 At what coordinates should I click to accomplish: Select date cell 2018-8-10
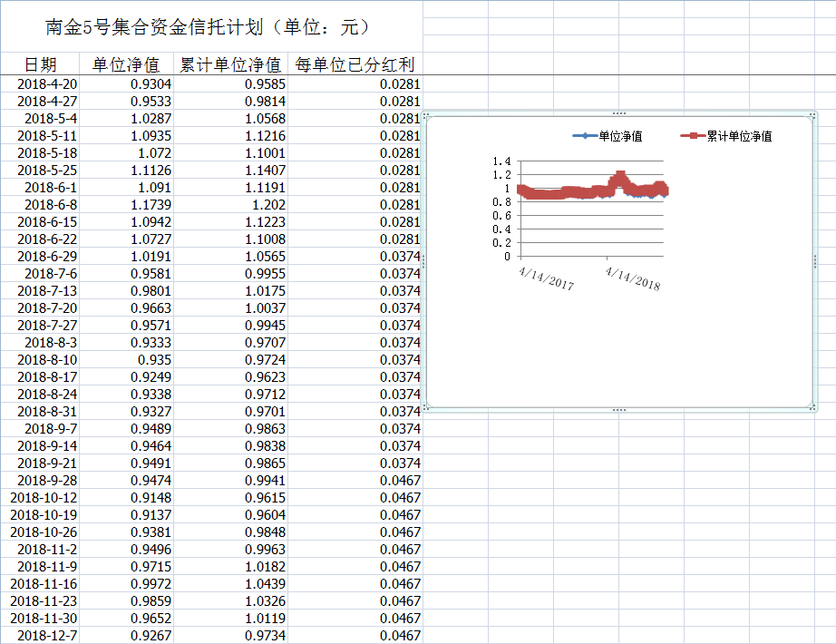40,359
